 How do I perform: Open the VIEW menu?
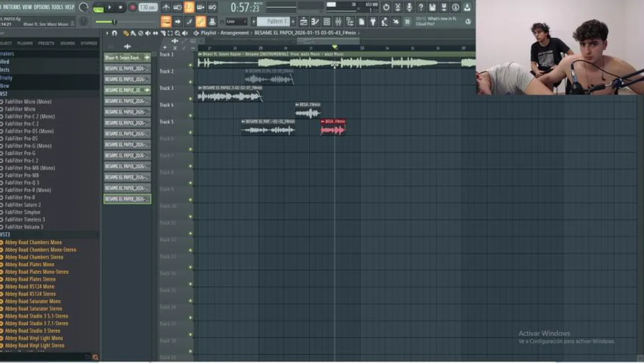tap(27, 7)
